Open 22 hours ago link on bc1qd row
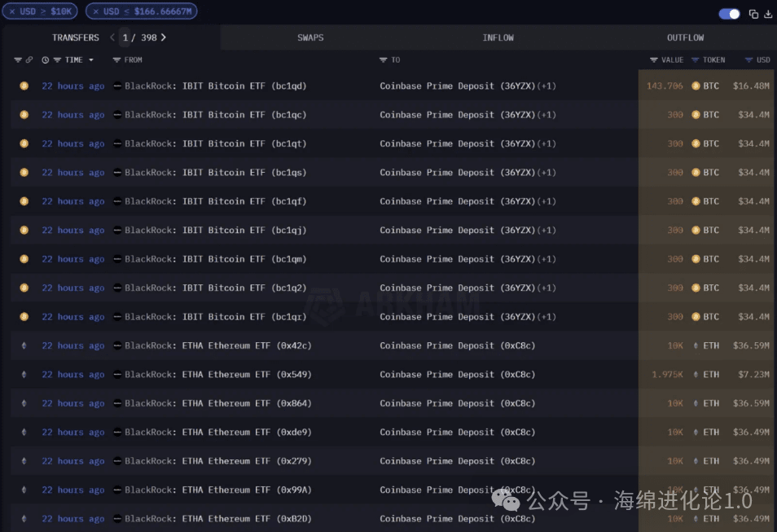777x532 pixels. click(x=72, y=86)
